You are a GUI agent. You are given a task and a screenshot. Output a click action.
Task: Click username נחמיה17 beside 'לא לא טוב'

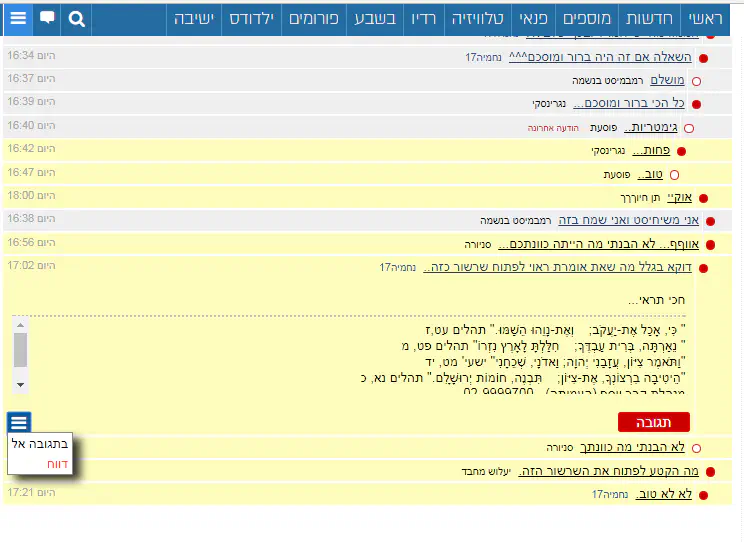click(610, 494)
